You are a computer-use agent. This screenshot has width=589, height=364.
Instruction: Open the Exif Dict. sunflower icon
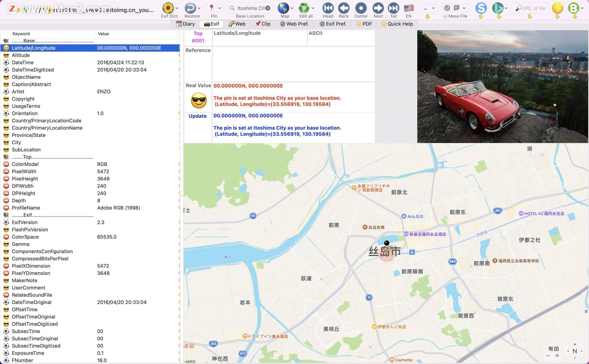(x=168, y=8)
